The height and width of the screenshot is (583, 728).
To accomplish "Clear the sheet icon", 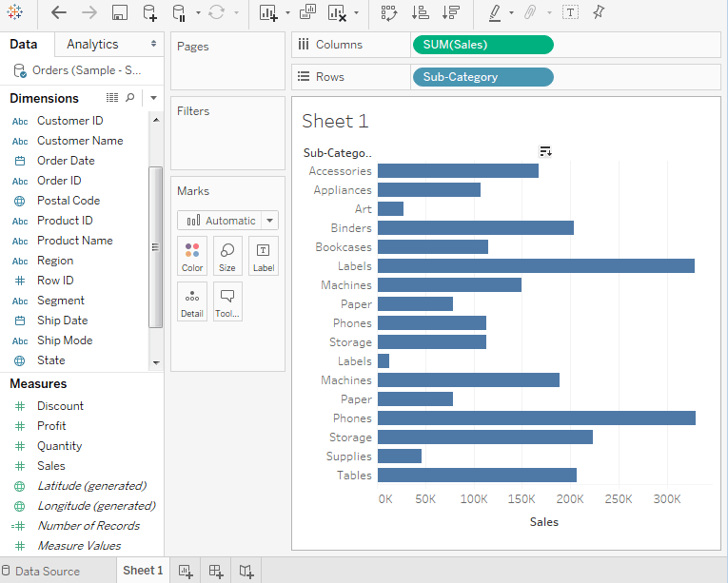I will 337,12.
